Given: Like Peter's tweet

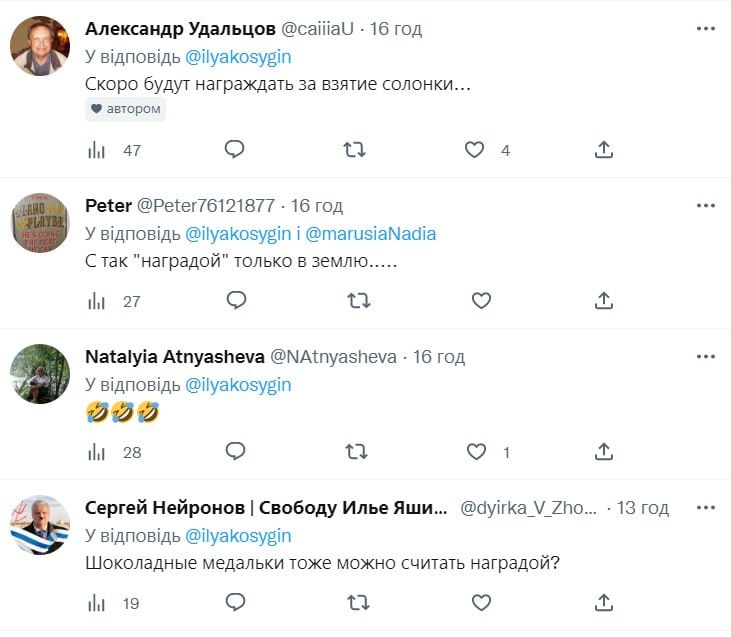Looking at the screenshot, I should click(481, 300).
